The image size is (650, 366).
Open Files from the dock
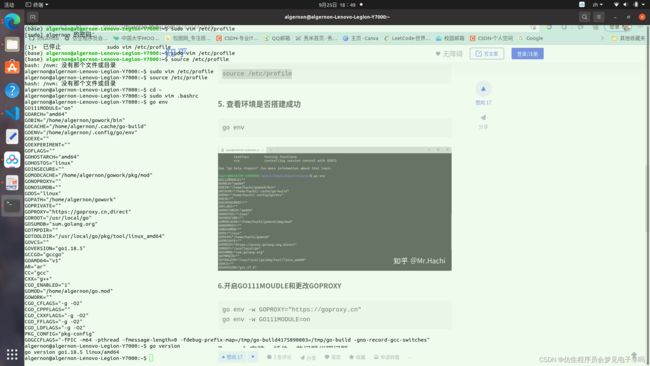click(12, 44)
